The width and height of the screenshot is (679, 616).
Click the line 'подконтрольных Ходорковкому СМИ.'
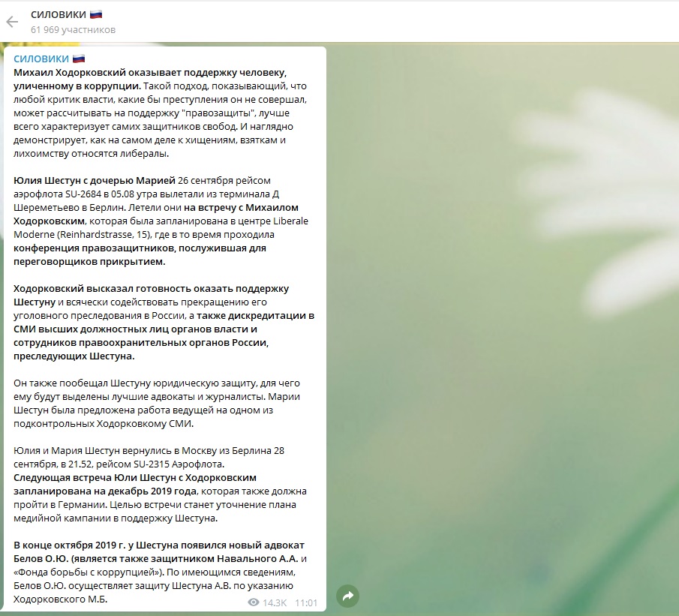point(104,424)
